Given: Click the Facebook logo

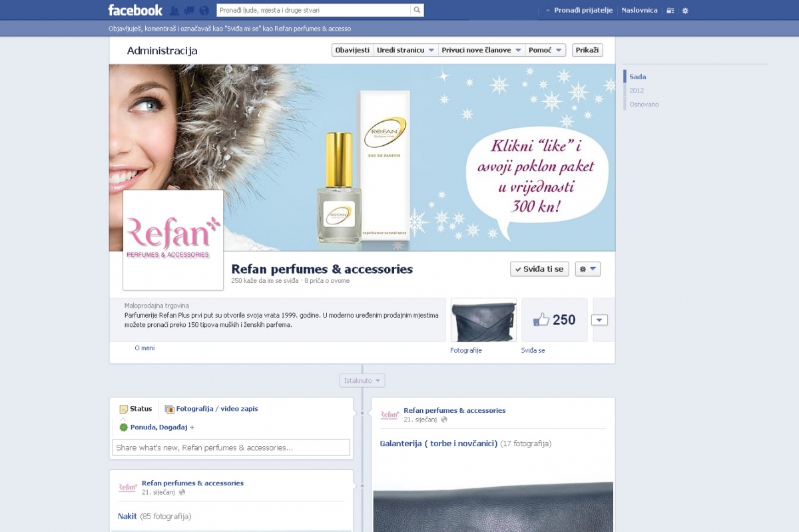Looking at the screenshot, I should tap(135, 10).
